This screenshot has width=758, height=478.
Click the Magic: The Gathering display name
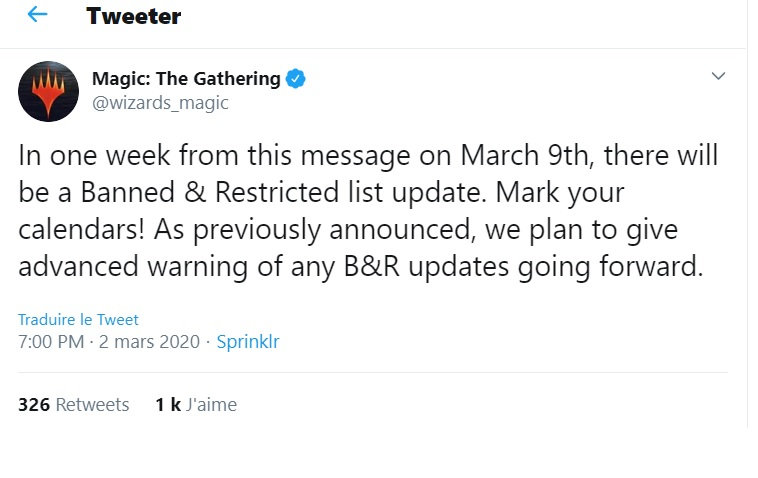pos(186,79)
